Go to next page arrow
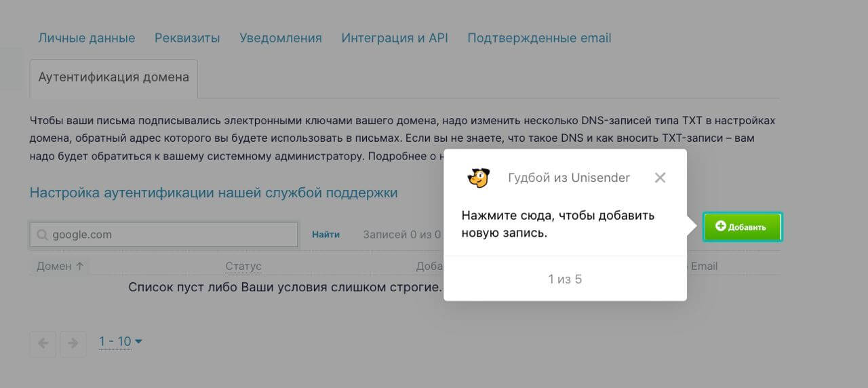This screenshot has height=388, width=868. pyautogui.click(x=73, y=343)
